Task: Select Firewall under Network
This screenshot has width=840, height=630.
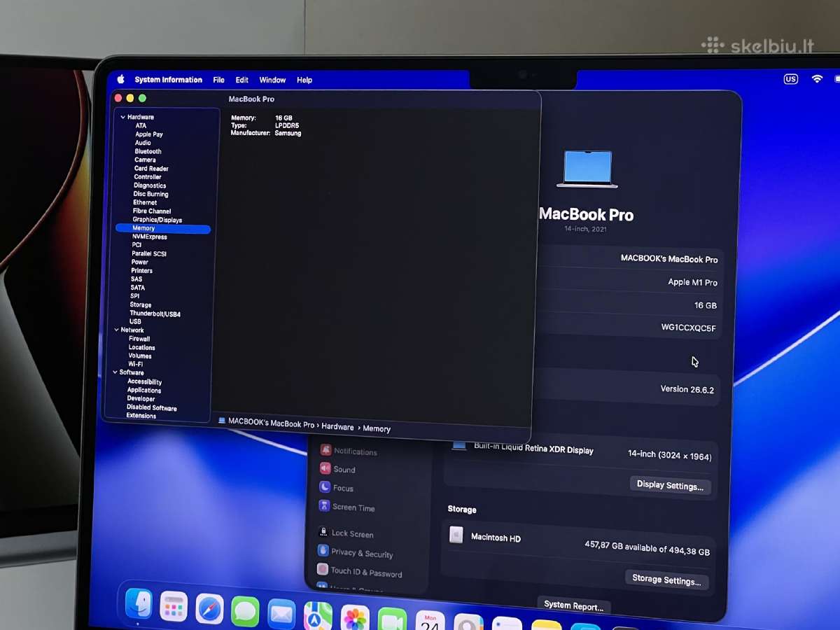Action: pyautogui.click(x=139, y=339)
